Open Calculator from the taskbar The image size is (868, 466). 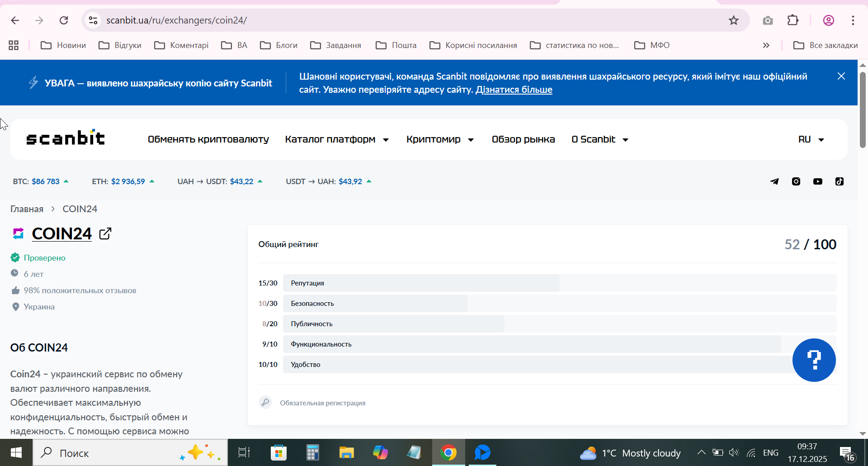click(x=312, y=452)
